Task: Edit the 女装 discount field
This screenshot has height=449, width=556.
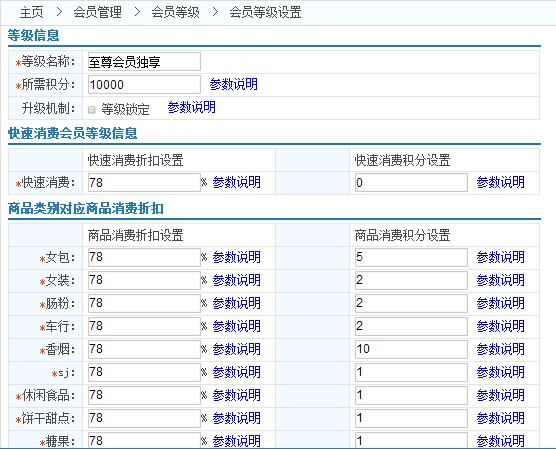Action: click(x=144, y=280)
